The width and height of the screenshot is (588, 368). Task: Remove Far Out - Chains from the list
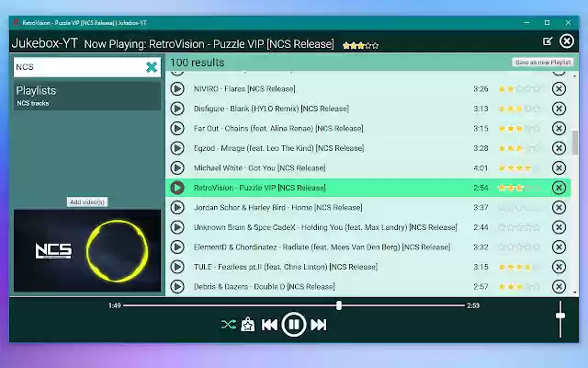559,129
